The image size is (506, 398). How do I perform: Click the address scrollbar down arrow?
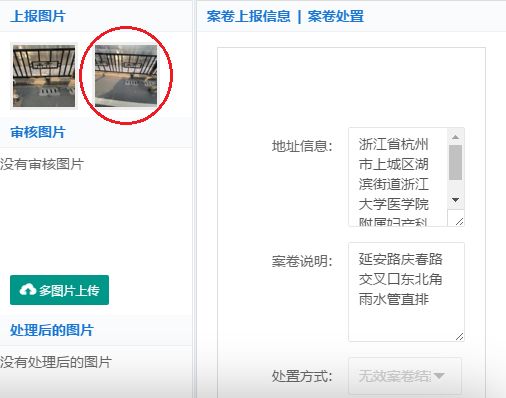455,200
